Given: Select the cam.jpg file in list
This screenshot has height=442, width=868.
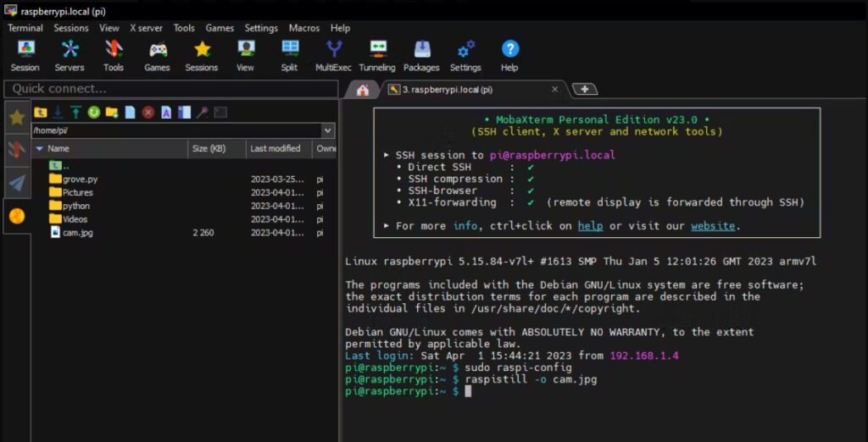Looking at the screenshot, I should [x=77, y=232].
